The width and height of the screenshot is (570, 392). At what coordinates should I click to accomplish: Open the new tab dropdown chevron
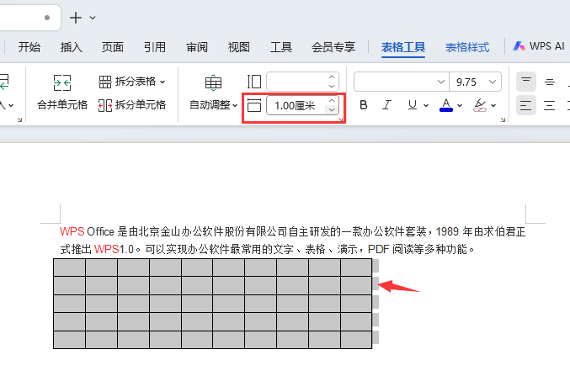(x=93, y=18)
